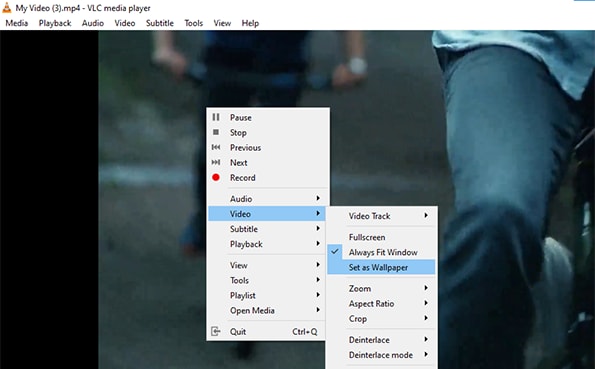Expand the Playback submenu arrow in context menu

point(318,244)
